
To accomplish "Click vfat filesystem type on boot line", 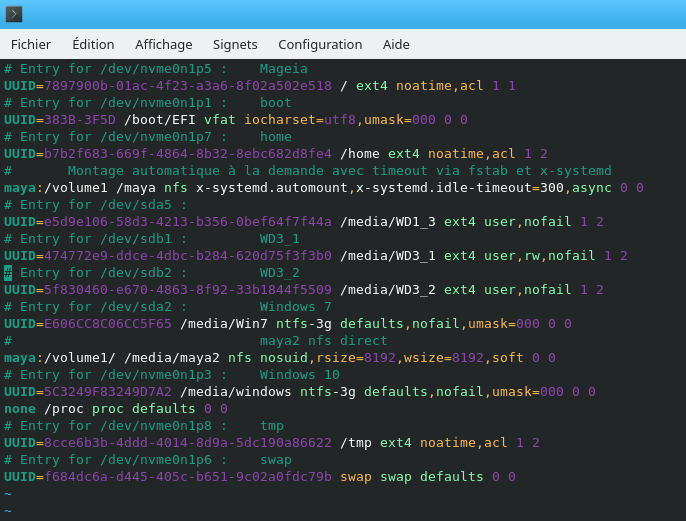I will pyautogui.click(x=220, y=120).
